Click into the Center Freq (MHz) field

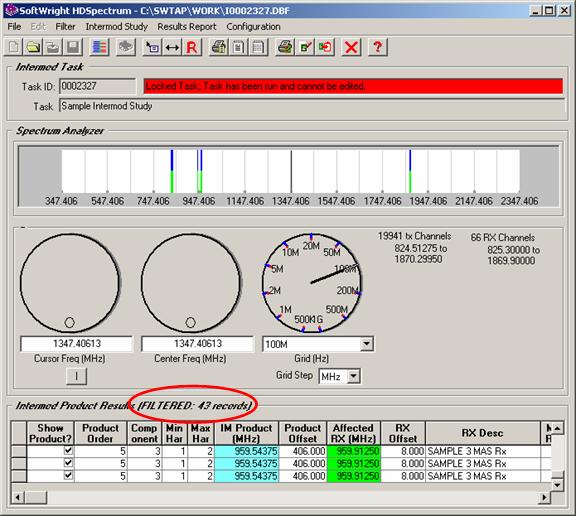(198, 344)
